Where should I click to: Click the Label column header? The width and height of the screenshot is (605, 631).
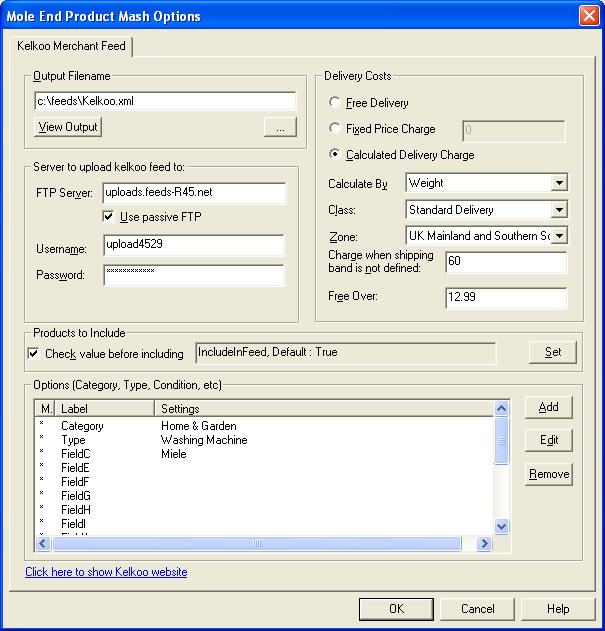point(104,409)
